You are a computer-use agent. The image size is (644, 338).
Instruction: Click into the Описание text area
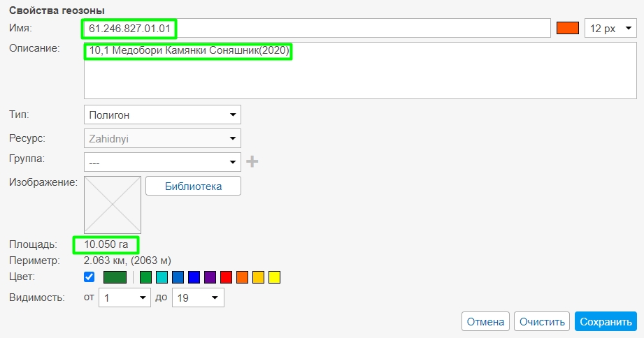point(350,77)
